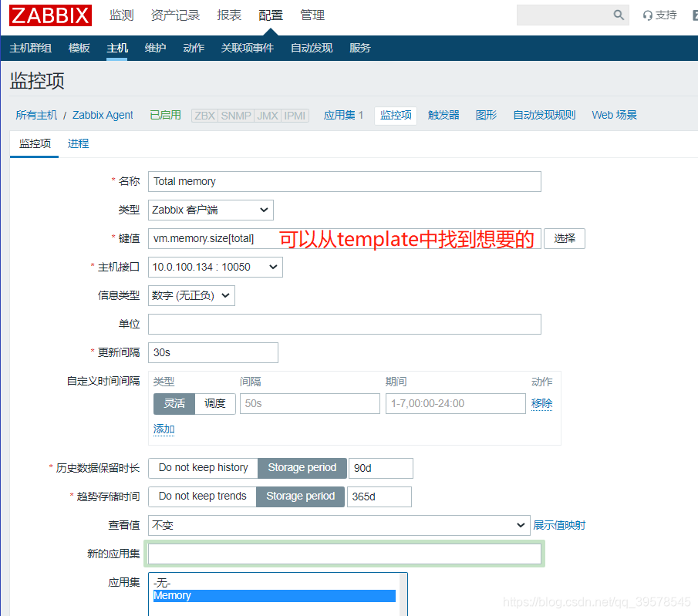Open the 支持 support link
698x616 pixels.
coord(659,15)
